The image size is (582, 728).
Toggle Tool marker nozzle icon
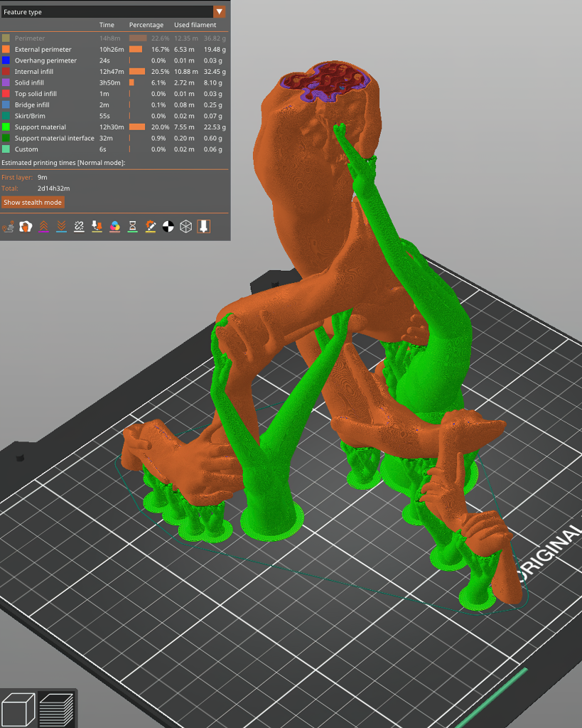[204, 227]
